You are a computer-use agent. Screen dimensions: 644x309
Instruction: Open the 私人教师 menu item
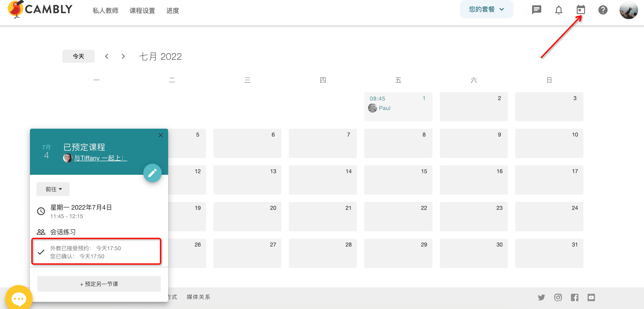(105, 11)
